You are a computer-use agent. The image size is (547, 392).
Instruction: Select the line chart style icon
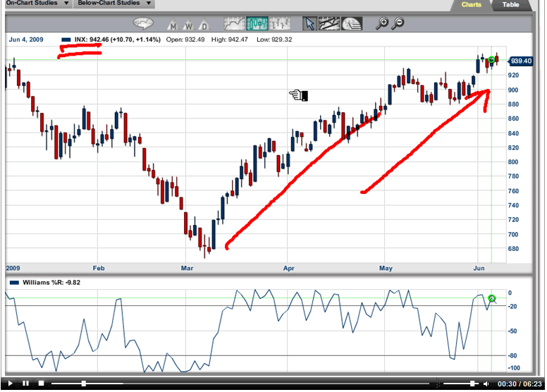[x=235, y=23]
